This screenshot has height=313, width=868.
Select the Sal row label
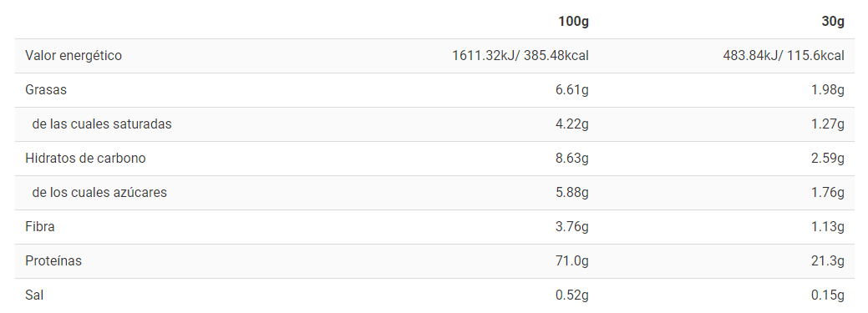pyautogui.click(x=34, y=295)
